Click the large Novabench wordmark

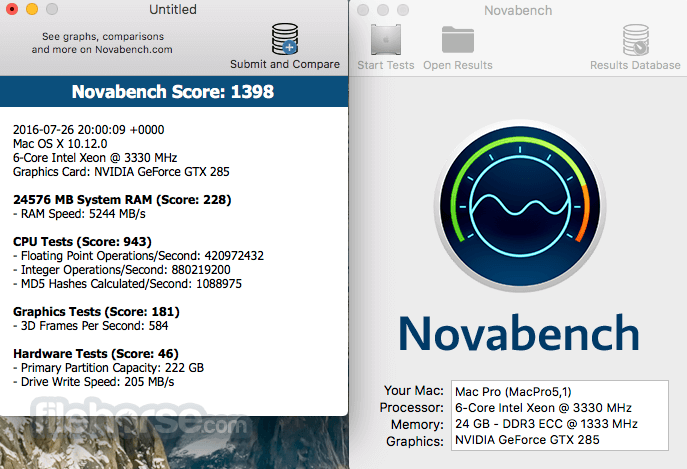(519, 333)
